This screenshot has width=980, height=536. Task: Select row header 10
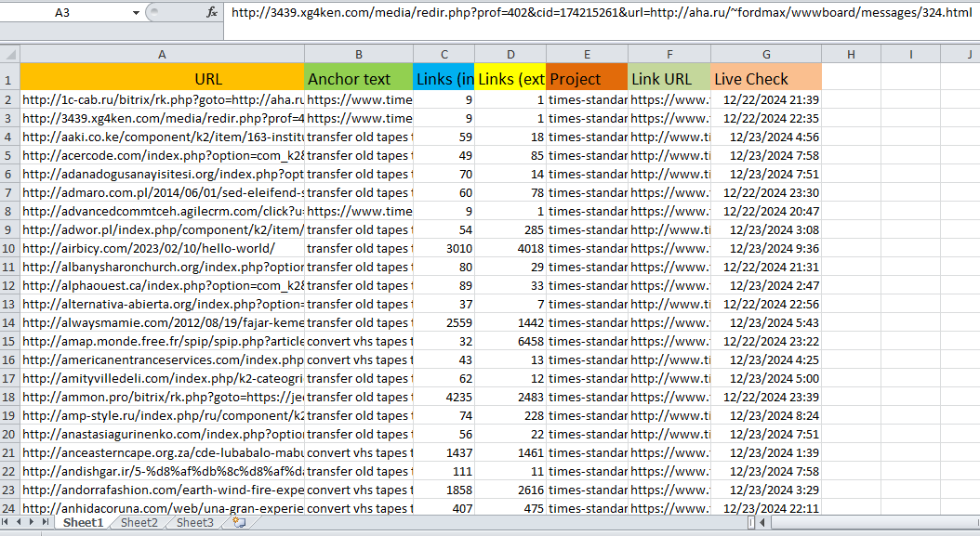[7, 248]
